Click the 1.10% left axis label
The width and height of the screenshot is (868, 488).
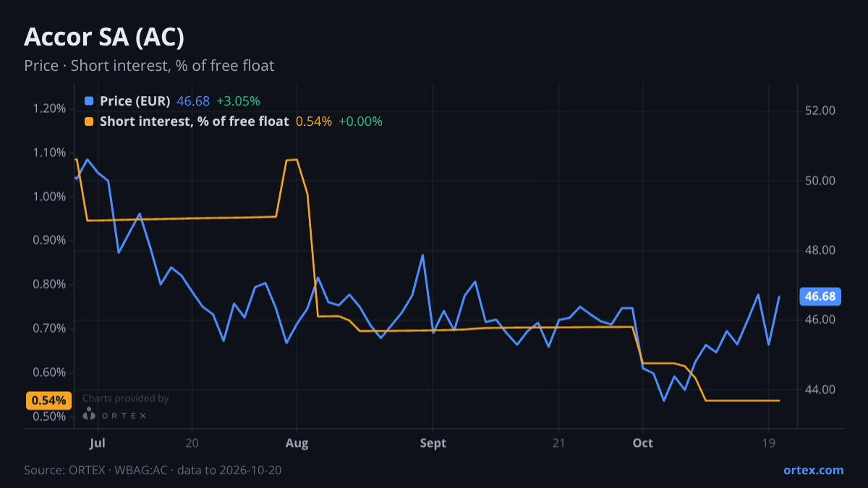pos(50,153)
